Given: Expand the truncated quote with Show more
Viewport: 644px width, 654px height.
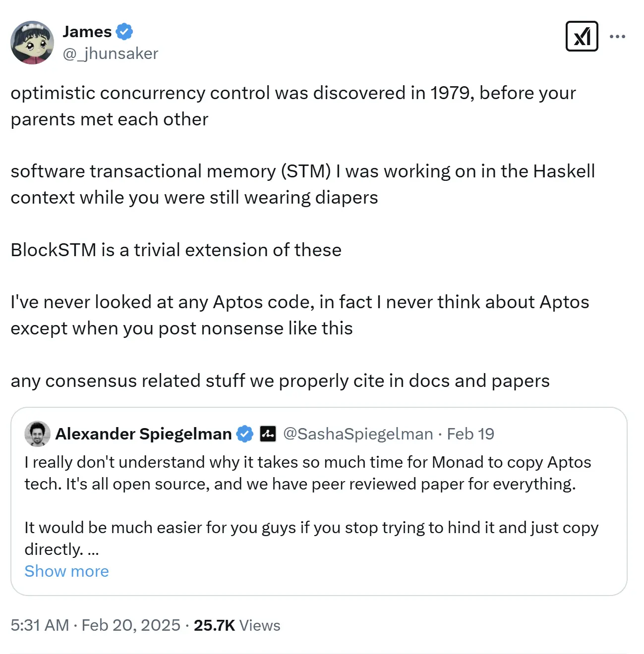Looking at the screenshot, I should (x=66, y=571).
